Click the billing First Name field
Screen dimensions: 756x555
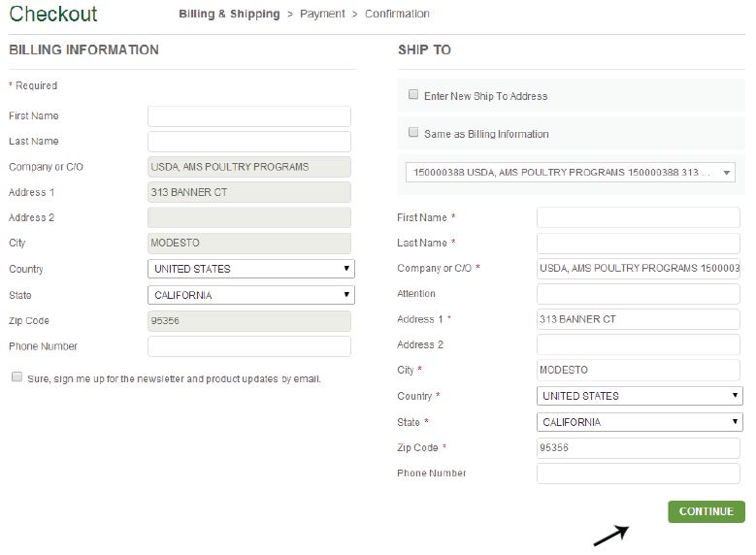coord(248,116)
